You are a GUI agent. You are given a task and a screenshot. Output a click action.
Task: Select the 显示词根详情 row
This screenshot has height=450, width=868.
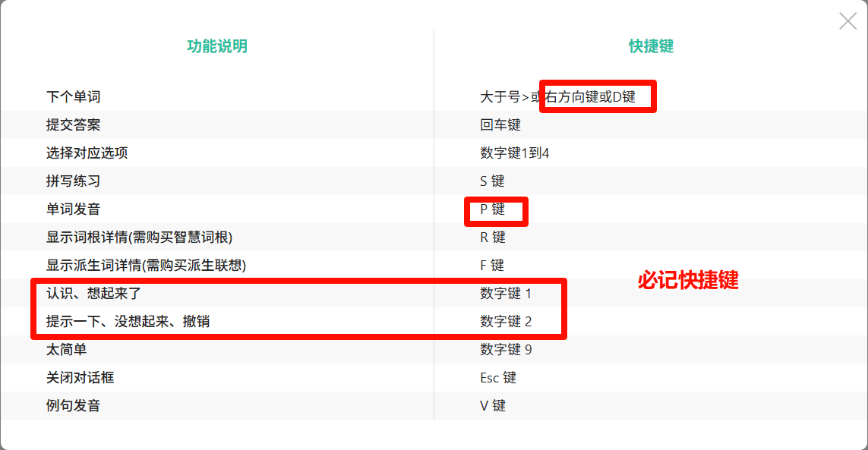434,237
